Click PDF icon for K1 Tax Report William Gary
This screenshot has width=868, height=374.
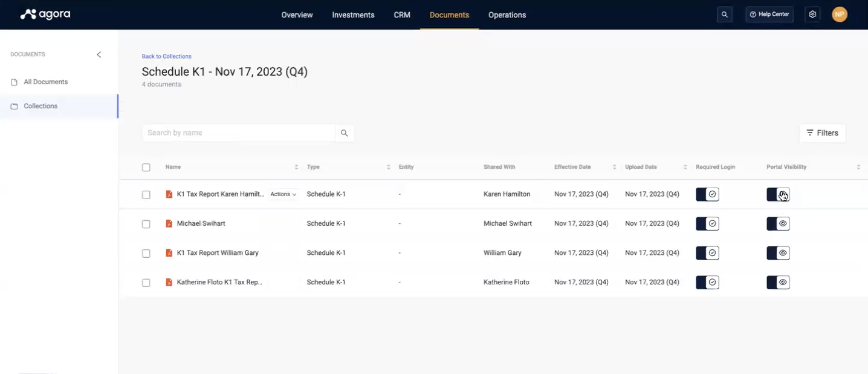tap(169, 253)
